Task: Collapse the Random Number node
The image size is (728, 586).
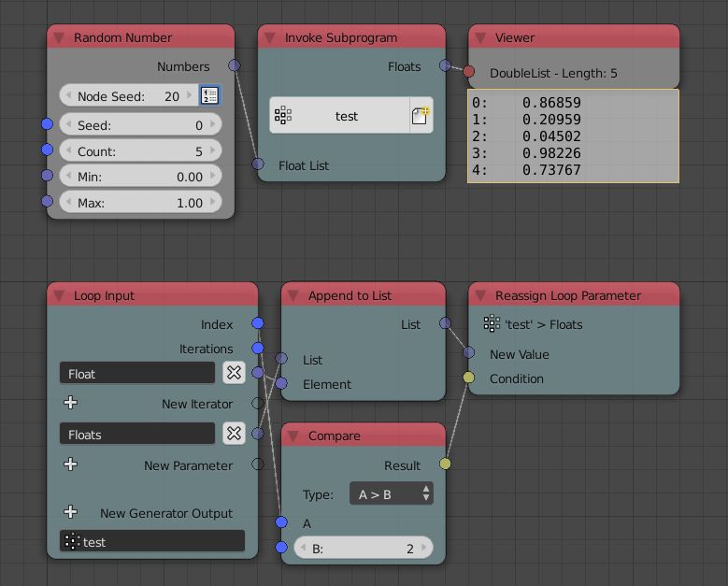Action: [59, 37]
